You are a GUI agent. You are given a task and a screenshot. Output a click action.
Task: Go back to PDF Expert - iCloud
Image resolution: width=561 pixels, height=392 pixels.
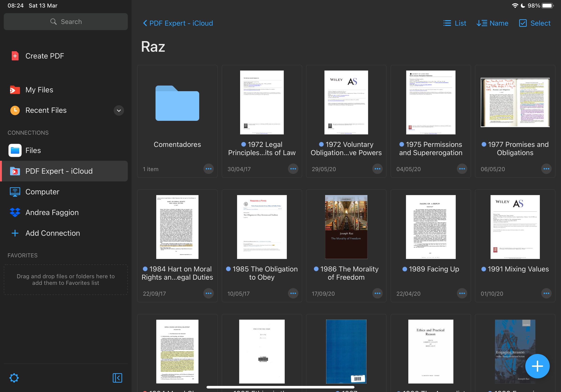point(178,23)
